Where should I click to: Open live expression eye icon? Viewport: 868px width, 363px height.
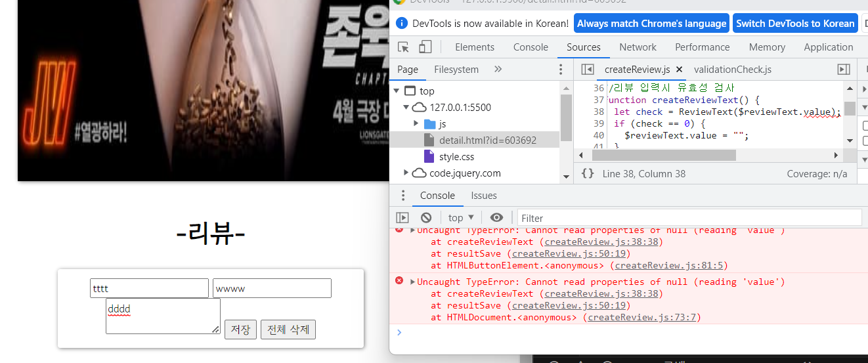[497, 218]
